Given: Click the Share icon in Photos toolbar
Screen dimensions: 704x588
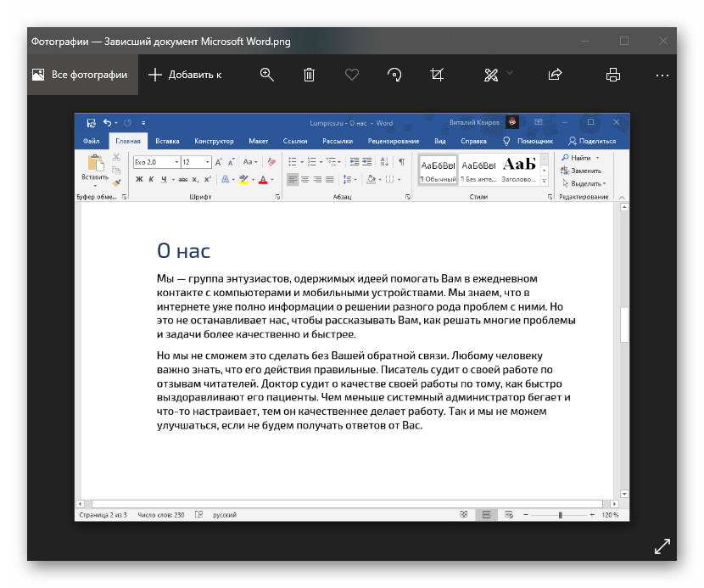Looking at the screenshot, I should (x=556, y=75).
